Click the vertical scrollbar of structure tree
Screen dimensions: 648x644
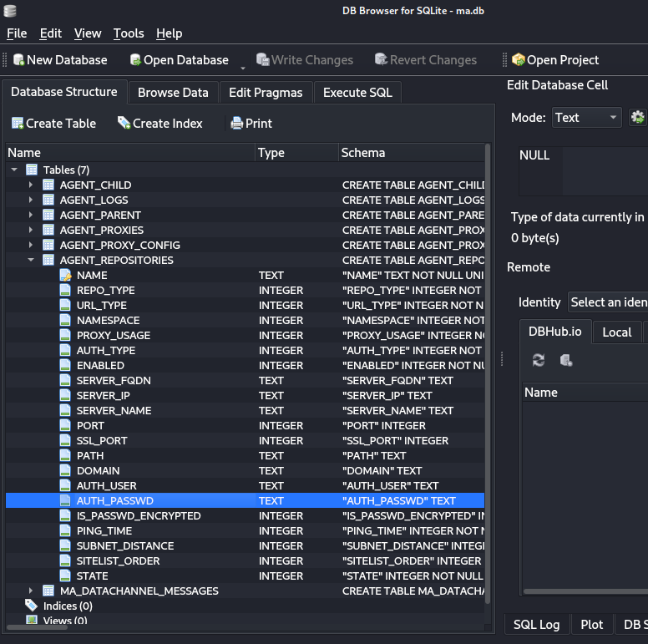coord(488,373)
